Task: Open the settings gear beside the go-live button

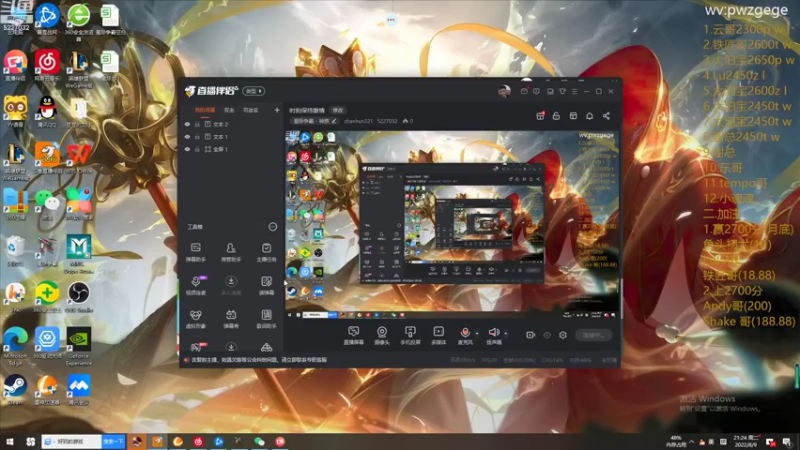Action: point(563,335)
